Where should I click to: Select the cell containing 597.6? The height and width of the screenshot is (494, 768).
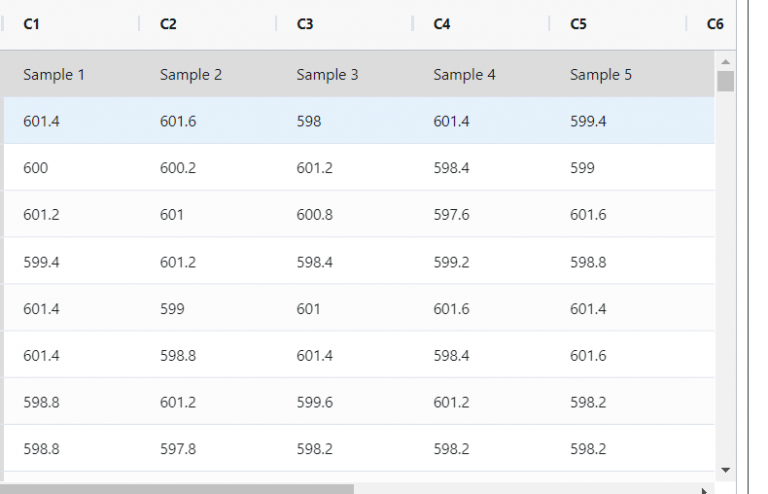pos(450,215)
